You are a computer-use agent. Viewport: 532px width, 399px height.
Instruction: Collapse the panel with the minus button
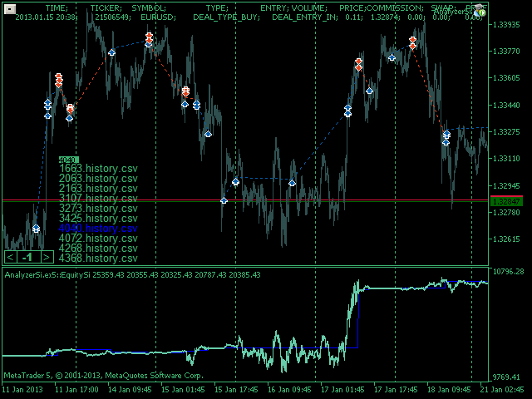(x=9, y=9)
